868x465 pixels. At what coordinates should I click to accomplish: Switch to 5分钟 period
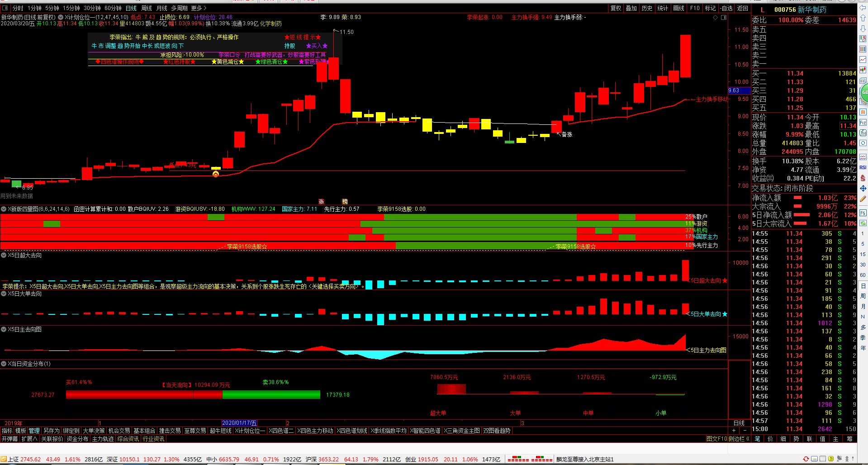pyautogui.click(x=52, y=8)
